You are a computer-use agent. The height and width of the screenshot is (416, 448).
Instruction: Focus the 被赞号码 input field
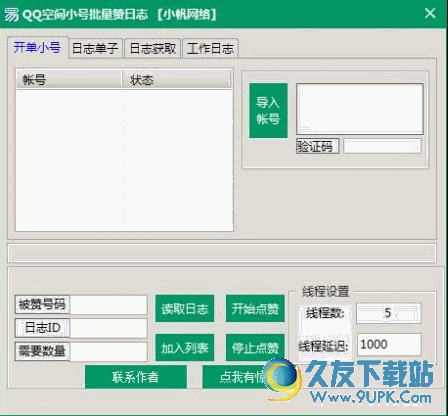coord(109,304)
